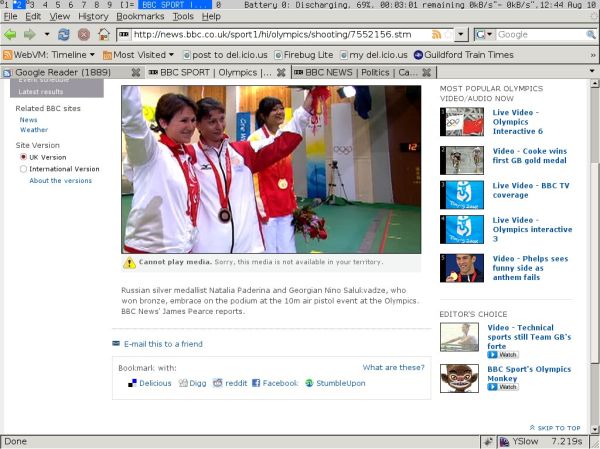Screen dimensions: 600x449
Task: Open the Help menu
Action: pyautogui.click(x=211, y=16)
